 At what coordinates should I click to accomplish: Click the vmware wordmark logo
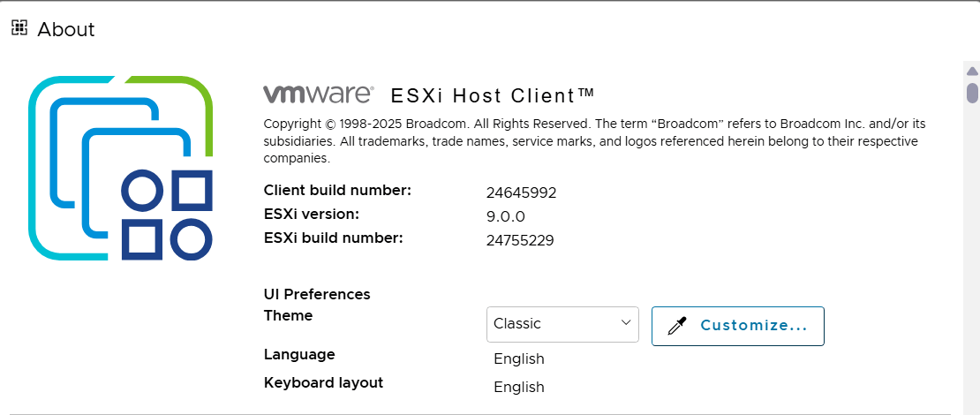[x=318, y=94]
